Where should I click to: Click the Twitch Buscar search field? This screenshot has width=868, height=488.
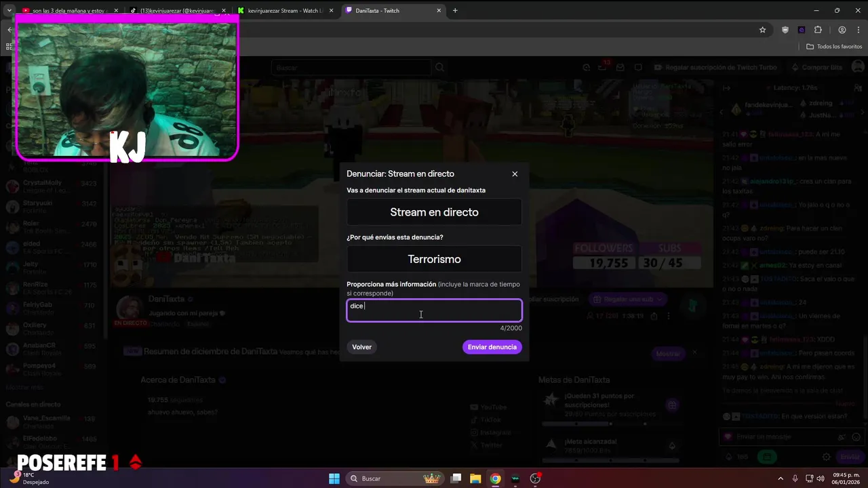(351, 68)
